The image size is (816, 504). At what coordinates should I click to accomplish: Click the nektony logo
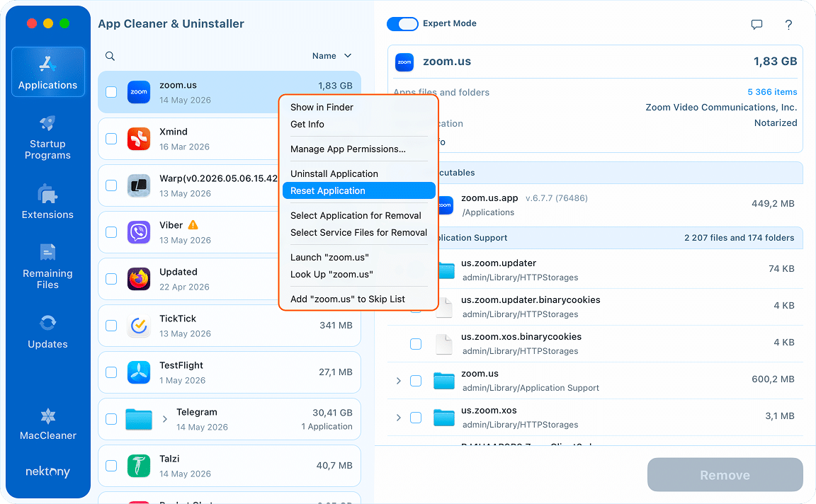(x=48, y=471)
